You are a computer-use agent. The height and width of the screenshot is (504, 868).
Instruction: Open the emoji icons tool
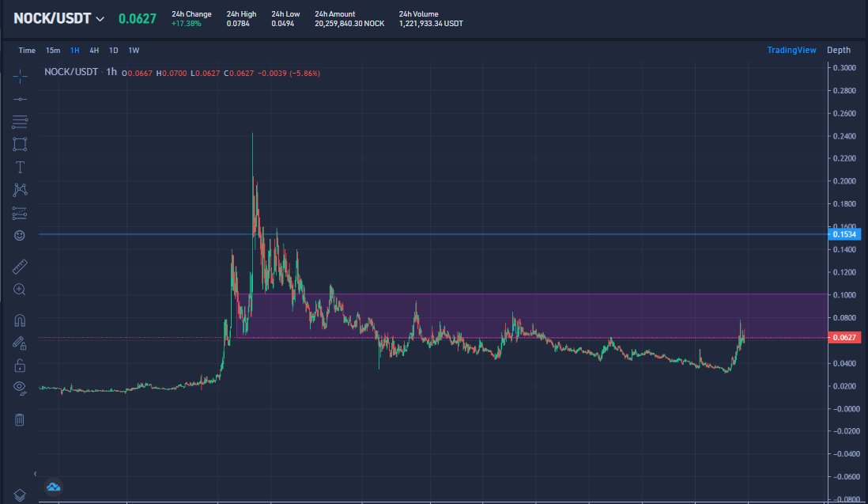tap(20, 236)
